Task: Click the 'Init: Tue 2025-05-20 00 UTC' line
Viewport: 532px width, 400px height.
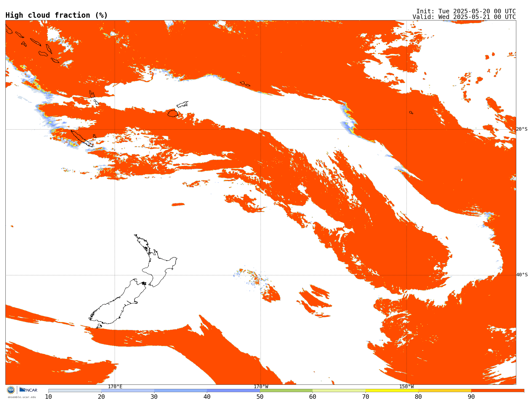Action: pos(466,11)
